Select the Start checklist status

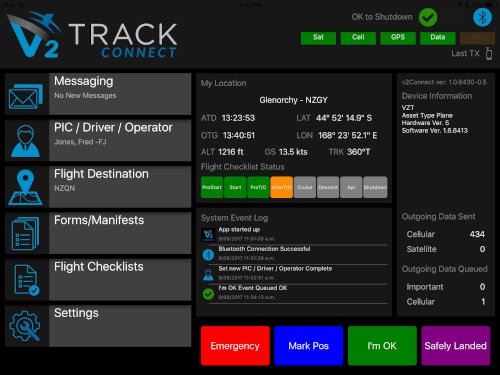pos(235,187)
